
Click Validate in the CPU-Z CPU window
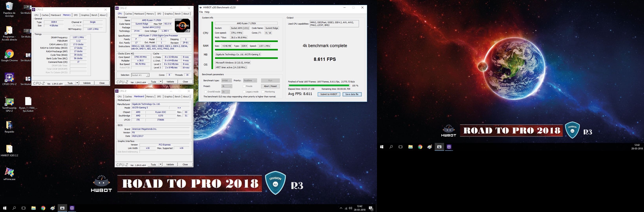point(170,82)
